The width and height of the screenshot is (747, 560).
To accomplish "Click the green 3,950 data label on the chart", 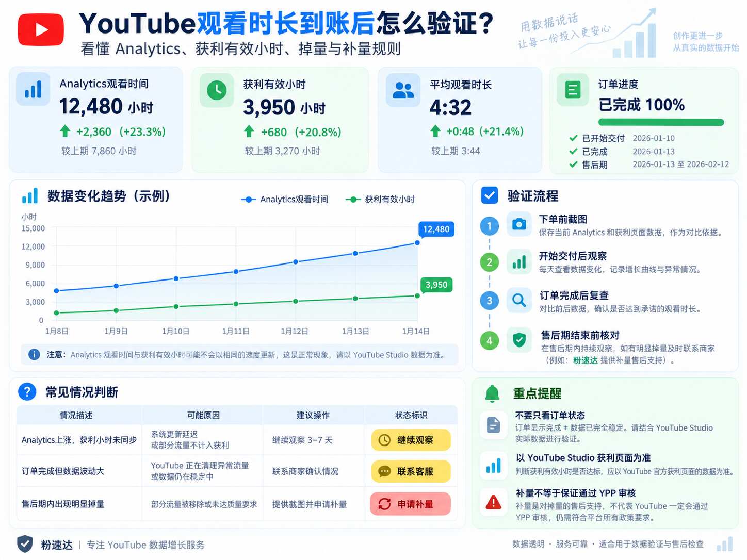I will (436, 285).
